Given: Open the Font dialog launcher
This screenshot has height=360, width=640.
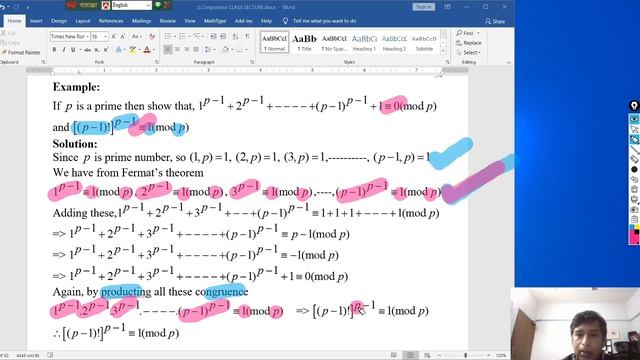Looking at the screenshot, I should [156, 62].
